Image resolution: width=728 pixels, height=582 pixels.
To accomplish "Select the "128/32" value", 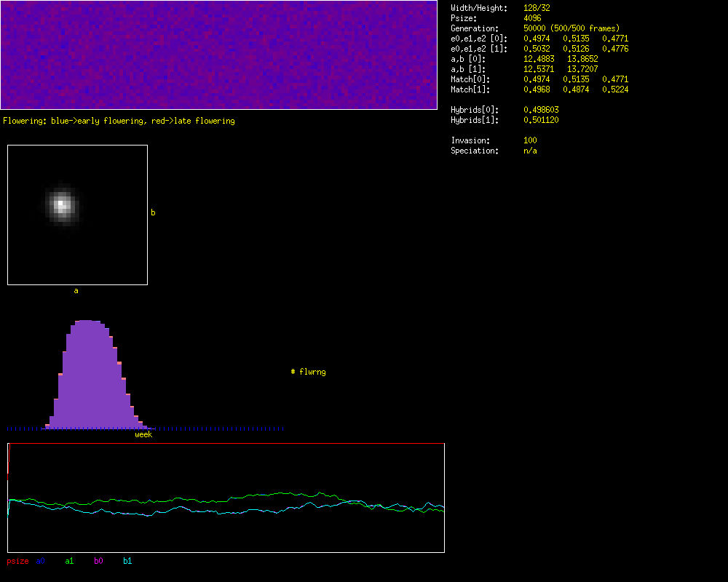I will pyautogui.click(x=537, y=8).
